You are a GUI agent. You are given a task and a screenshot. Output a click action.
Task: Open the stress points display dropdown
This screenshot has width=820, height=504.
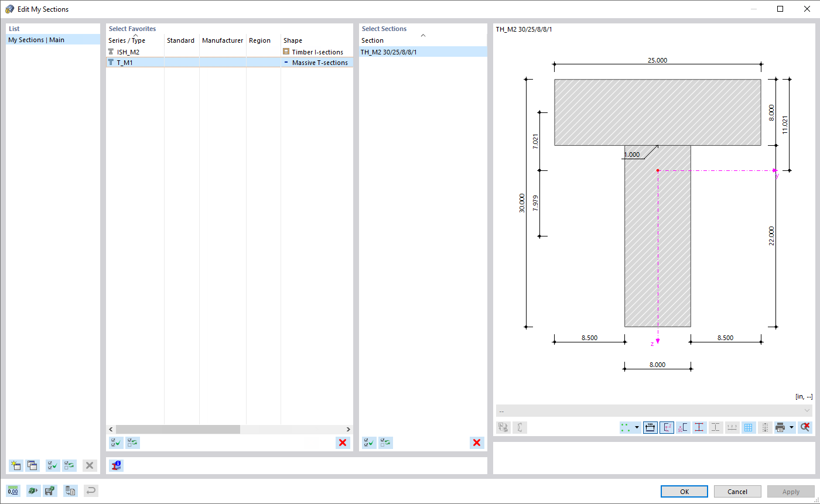[x=638, y=427]
